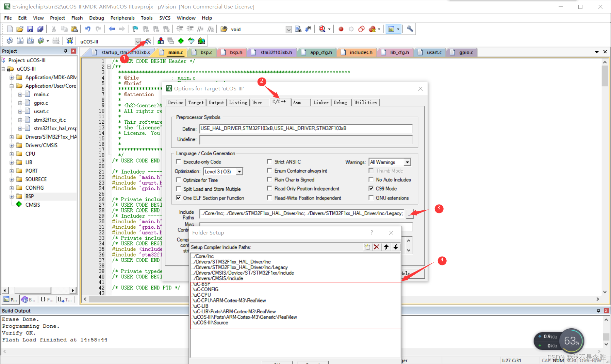Click into the Define preprocessor symbols field
611x364 pixels.
click(x=306, y=128)
